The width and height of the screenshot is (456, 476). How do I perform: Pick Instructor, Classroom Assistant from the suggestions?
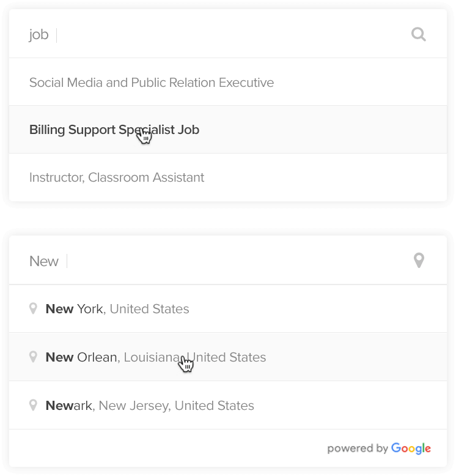pyautogui.click(x=117, y=177)
